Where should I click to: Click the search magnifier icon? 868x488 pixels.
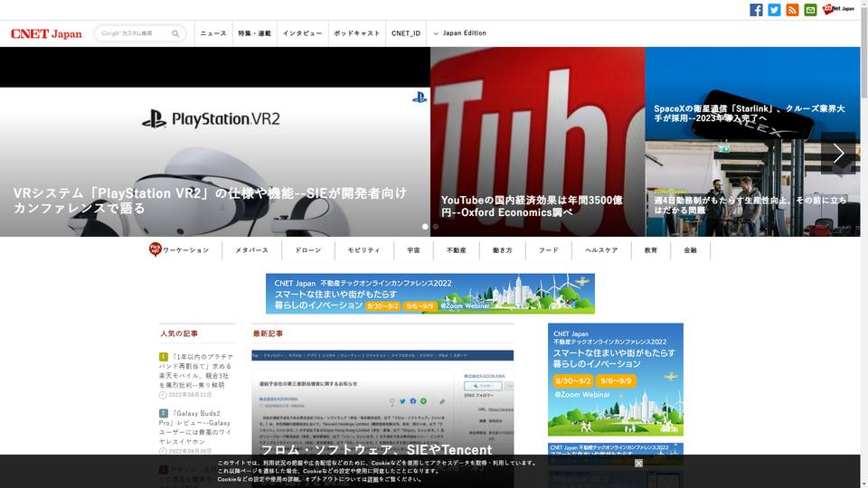coord(175,33)
